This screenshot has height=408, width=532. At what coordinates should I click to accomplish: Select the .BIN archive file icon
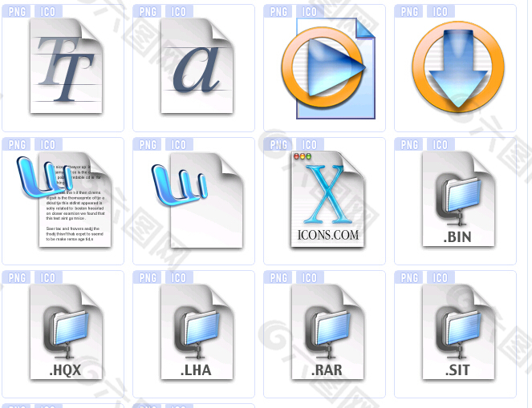(x=458, y=200)
